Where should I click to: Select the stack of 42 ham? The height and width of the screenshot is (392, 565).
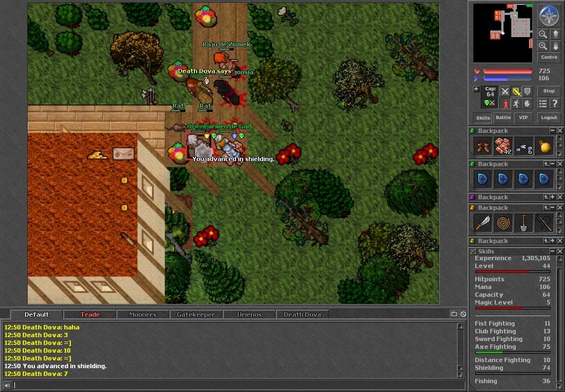pos(503,147)
